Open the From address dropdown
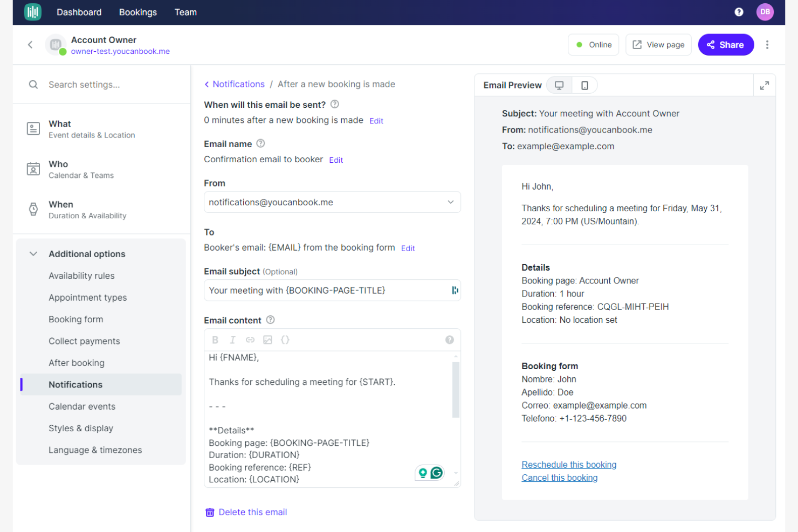798x532 pixels. point(451,202)
